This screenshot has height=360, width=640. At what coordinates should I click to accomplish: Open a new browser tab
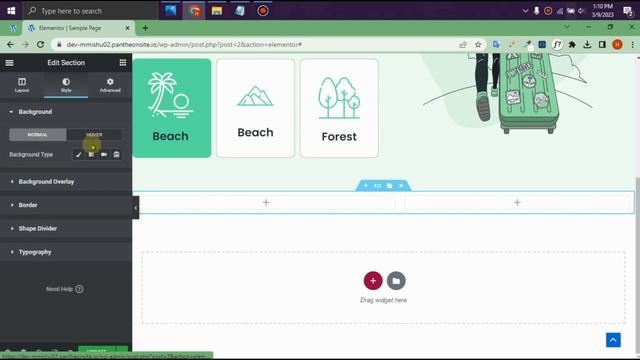(x=145, y=28)
